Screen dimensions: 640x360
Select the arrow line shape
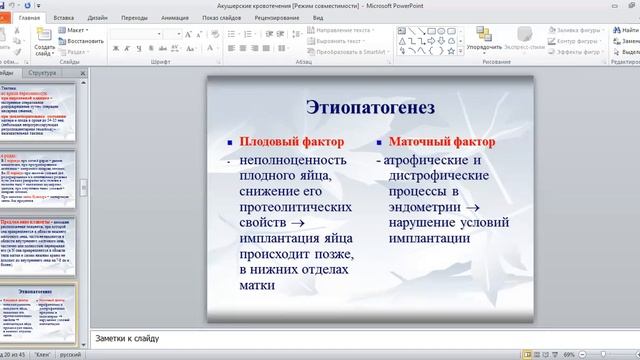point(422,31)
